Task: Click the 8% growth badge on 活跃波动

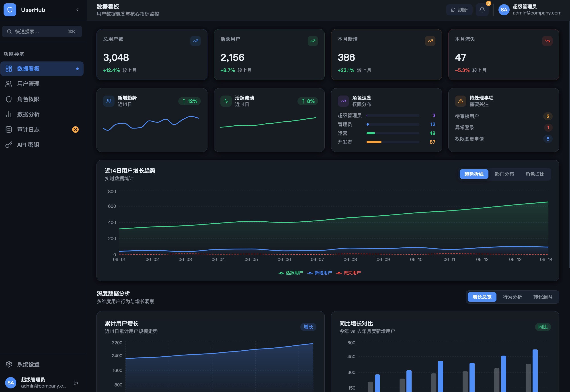Action: click(308, 101)
